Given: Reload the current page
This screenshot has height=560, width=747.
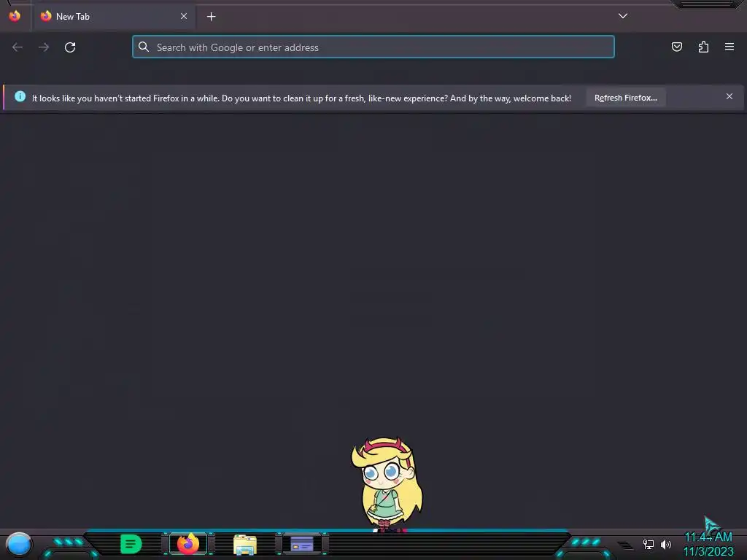Looking at the screenshot, I should point(70,47).
